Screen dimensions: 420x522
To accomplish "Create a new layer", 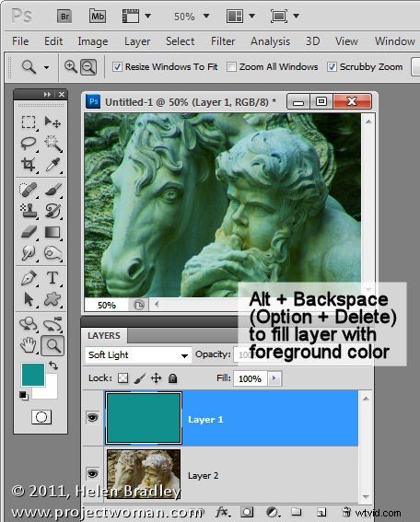I will tap(321, 512).
